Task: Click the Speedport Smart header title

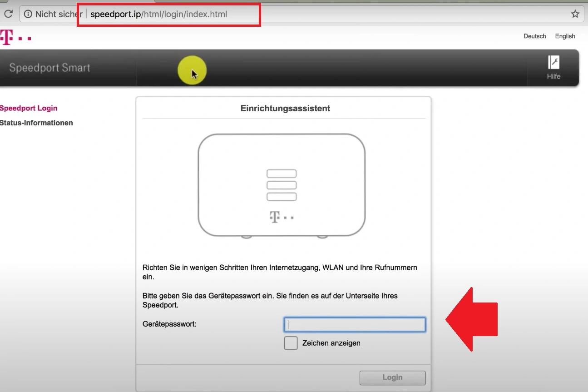Action: [49, 68]
